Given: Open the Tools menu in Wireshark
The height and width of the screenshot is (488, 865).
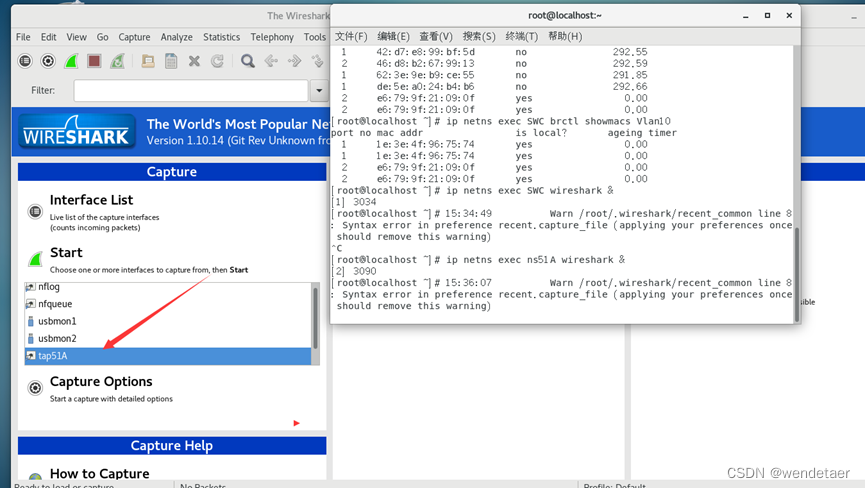Looking at the screenshot, I should coord(314,37).
